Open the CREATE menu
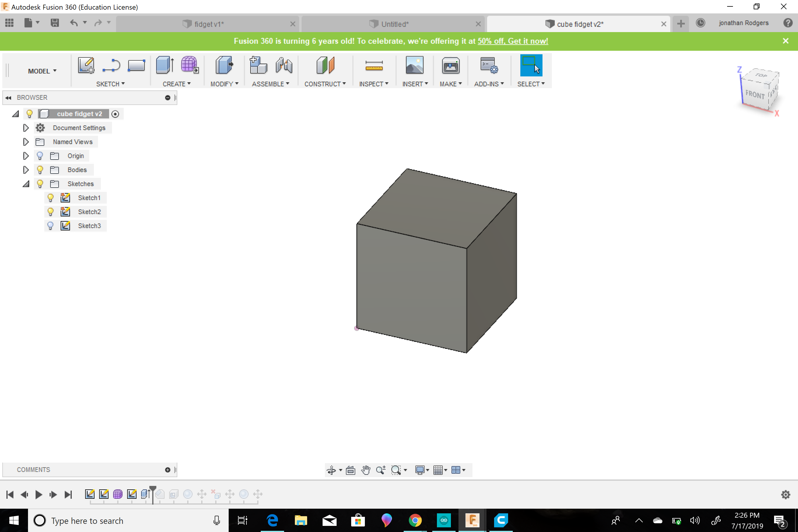Image resolution: width=798 pixels, height=532 pixels. [176, 84]
